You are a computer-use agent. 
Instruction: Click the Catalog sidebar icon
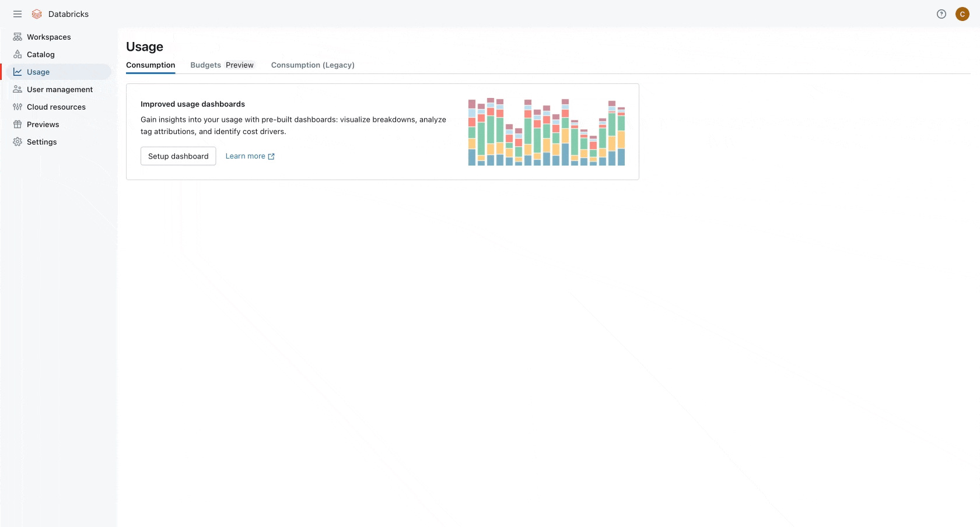(17, 54)
